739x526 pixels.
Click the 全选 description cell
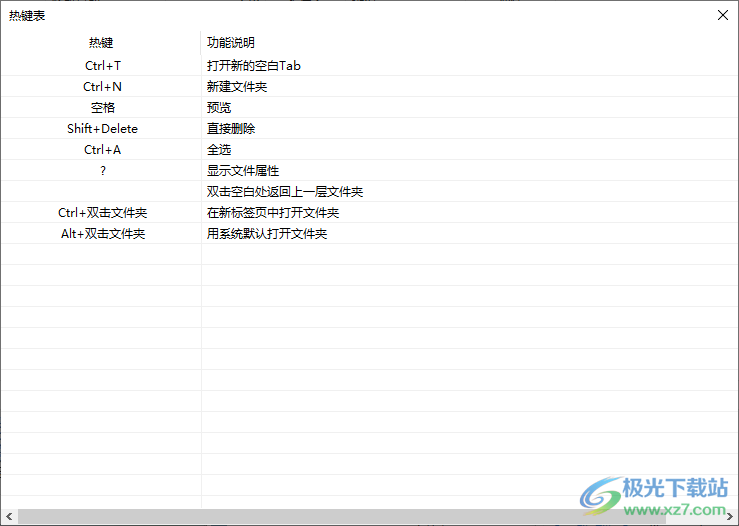[x=219, y=150]
